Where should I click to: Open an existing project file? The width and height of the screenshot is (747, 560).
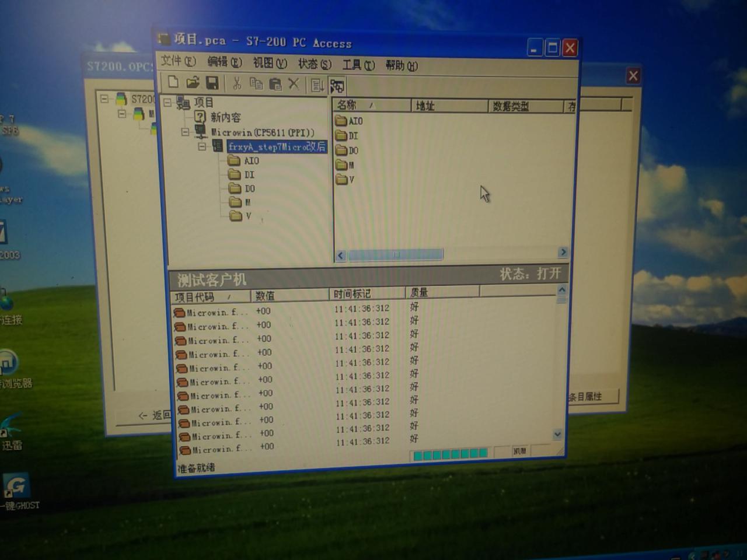193,82
